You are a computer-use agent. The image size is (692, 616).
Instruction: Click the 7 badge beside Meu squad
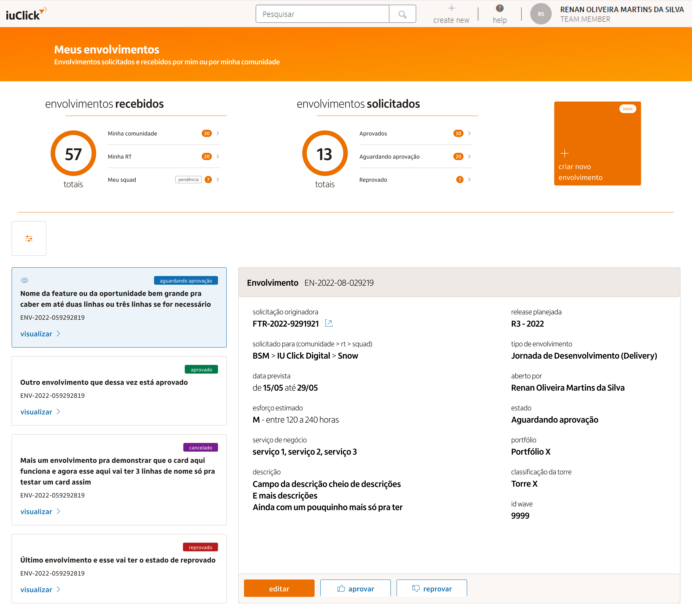point(208,179)
